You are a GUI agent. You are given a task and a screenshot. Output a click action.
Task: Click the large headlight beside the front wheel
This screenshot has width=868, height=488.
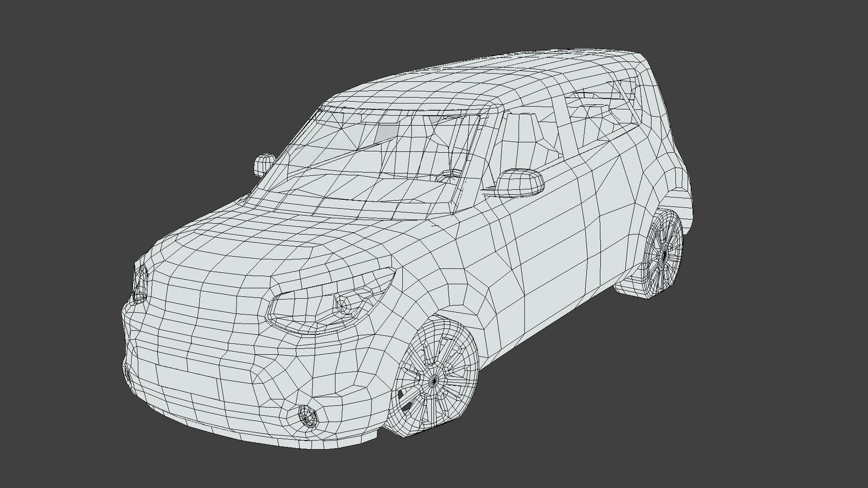[326, 303]
